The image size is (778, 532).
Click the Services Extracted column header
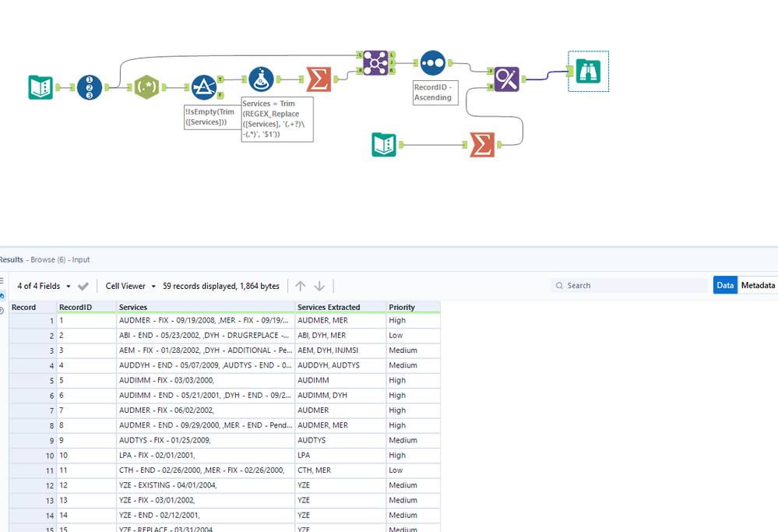point(340,307)
